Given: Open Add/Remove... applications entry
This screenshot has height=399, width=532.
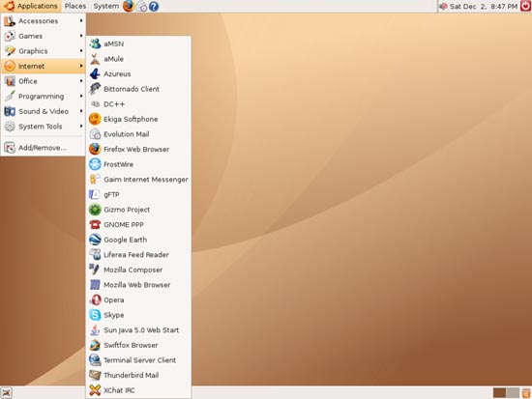Looking at the screenshot, I should [x=43, y=148].
